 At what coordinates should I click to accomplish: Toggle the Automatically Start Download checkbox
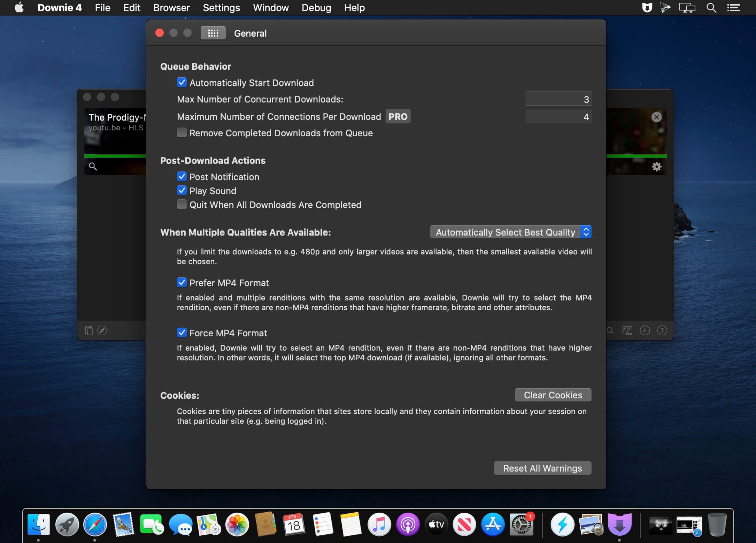coord(182,82)
